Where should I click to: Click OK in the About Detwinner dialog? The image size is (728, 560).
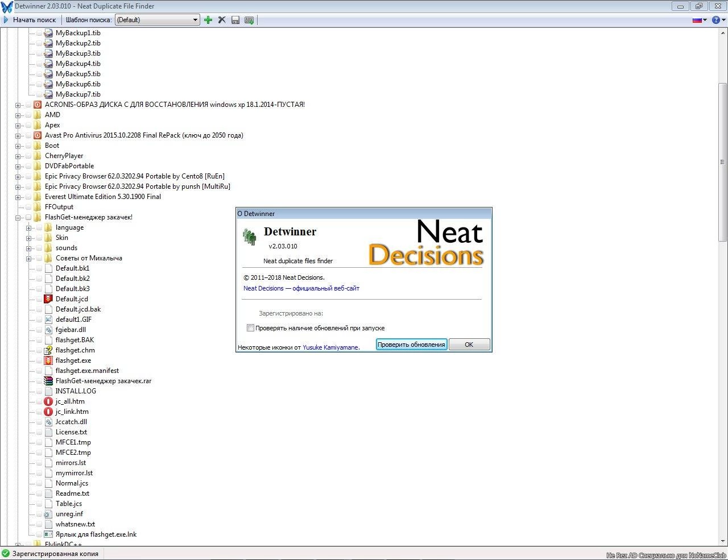coord(469,345)
